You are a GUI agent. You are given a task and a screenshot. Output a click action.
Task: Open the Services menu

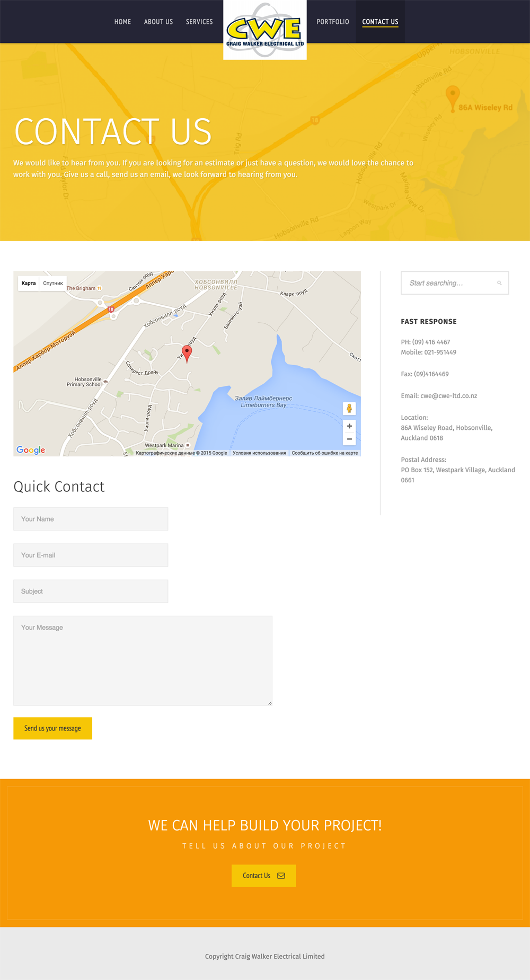click(x=199, y=22)
